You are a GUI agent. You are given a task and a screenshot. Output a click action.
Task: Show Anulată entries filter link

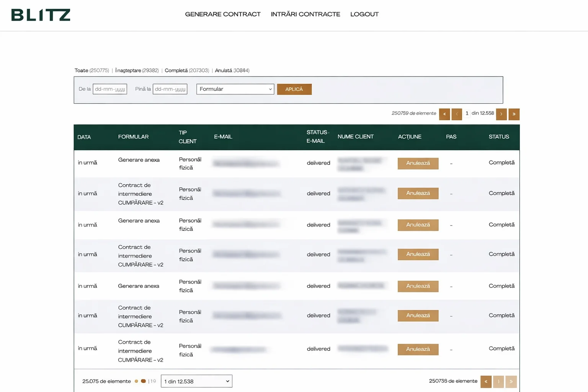pos(223,70)
